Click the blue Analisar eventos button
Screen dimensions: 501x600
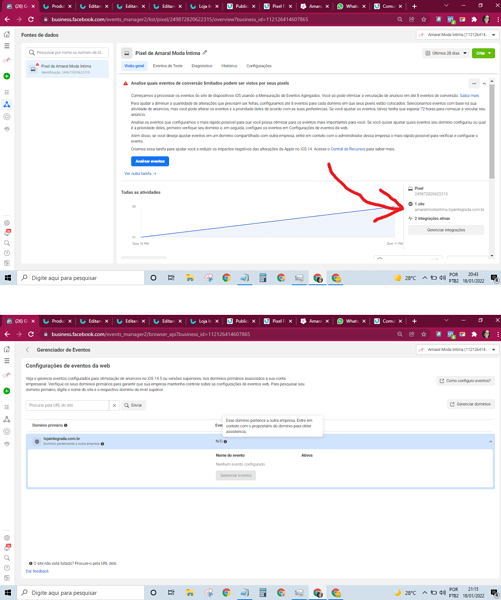(150, 161)
